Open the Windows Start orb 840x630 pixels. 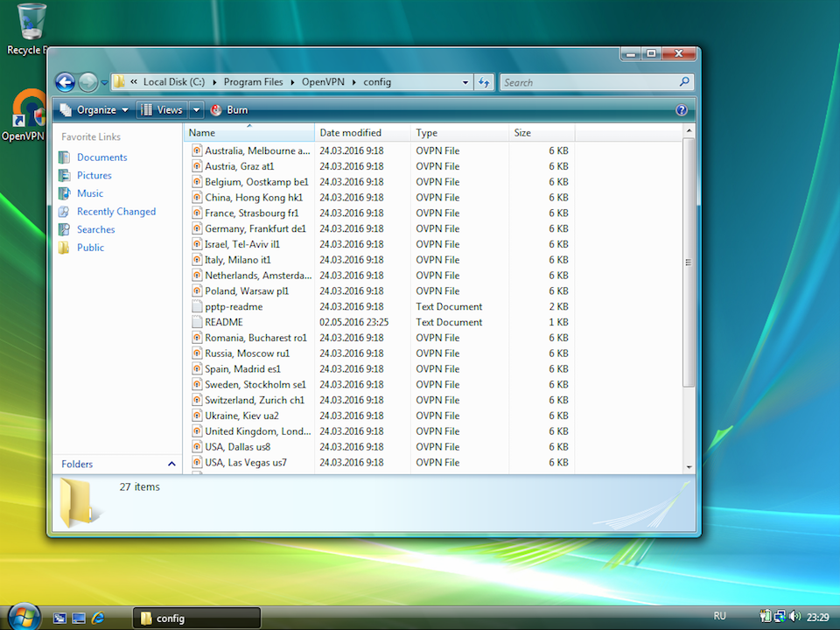(x=24, y=617)
